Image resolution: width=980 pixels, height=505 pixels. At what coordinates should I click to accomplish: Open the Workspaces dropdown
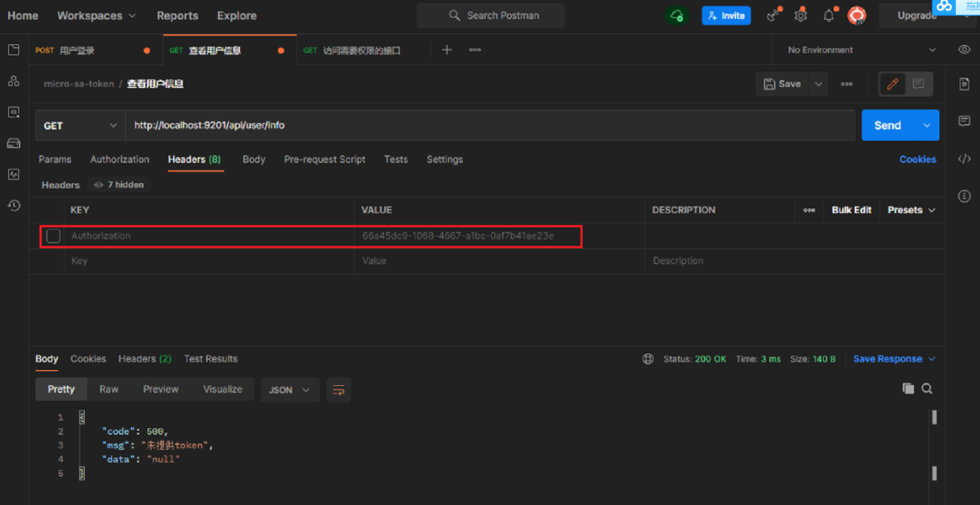pos(96,15)
